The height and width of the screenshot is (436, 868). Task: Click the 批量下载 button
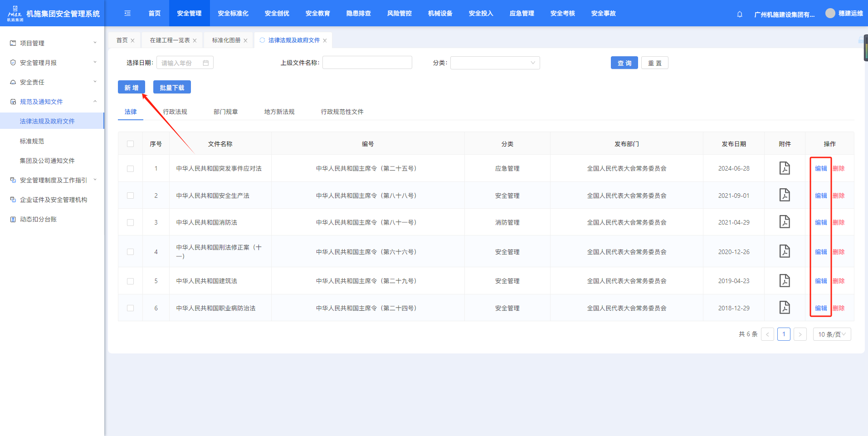[x=172, y=88]
